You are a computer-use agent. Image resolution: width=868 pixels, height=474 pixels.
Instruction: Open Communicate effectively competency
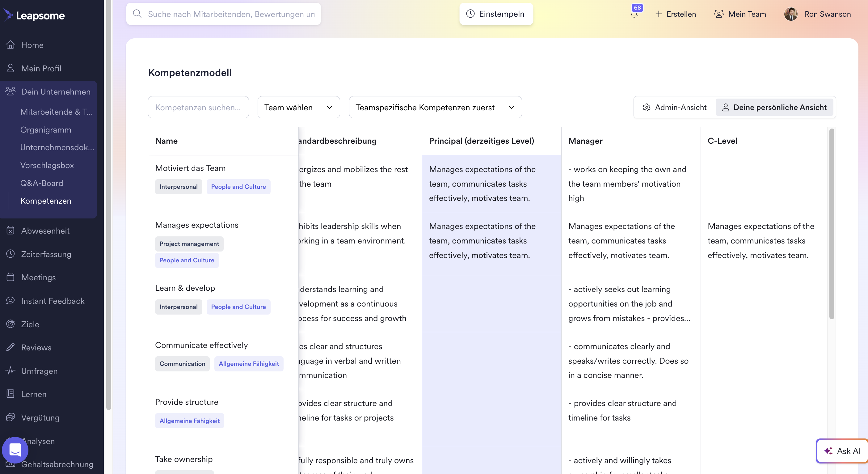[201, 345]
